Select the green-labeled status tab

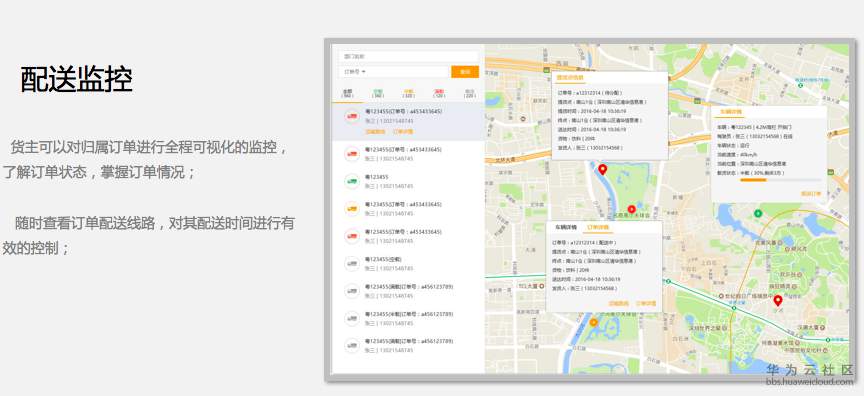pyautogui.click(x=378, y=94)
